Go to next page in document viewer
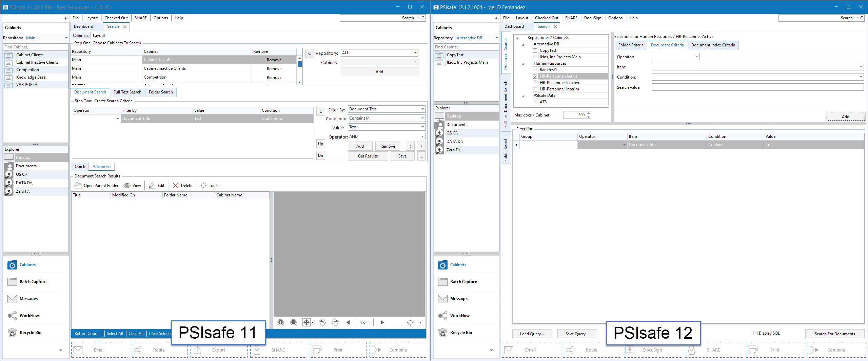 [382, 322]
